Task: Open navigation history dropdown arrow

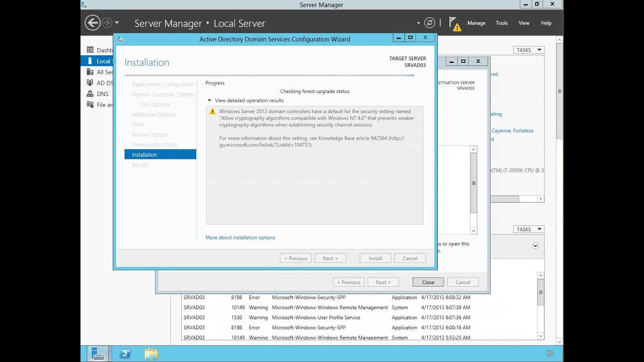Action: (x=117, y=23)
